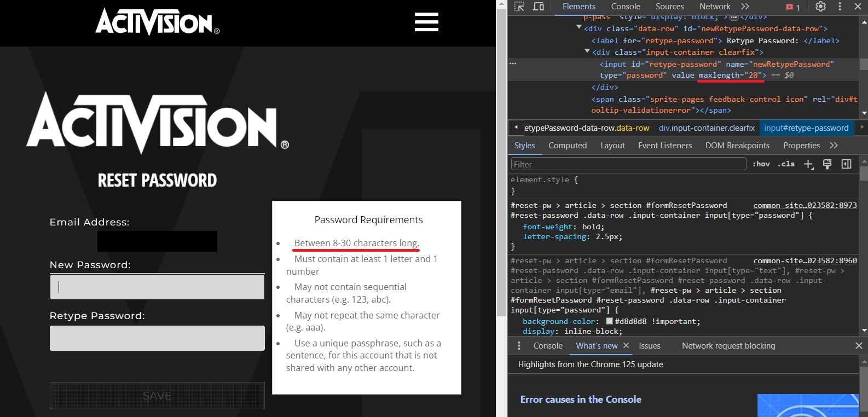Open the common-site…023582:8973 source link

pyautogui.click(x=805, y=205)
